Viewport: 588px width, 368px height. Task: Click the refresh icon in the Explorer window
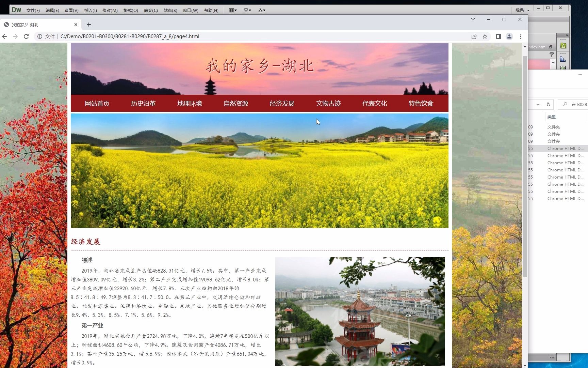(x=549, y=104)
